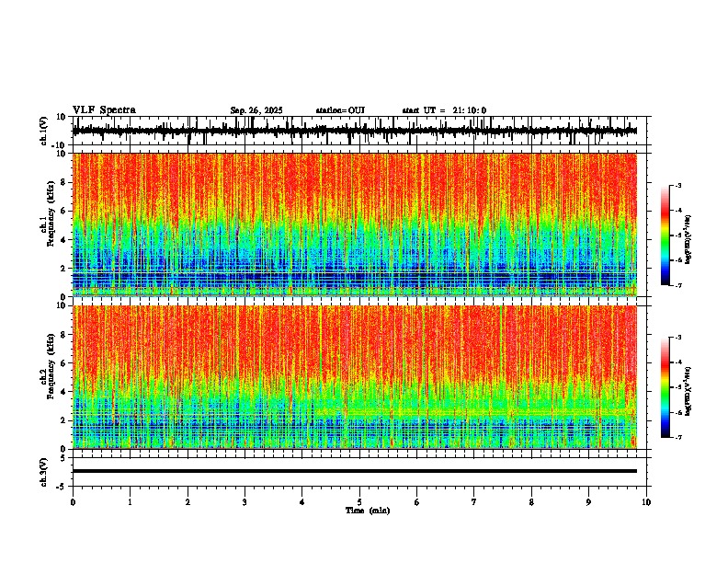Click the ch.1 spectrogram color bar
This screenshot has width=728, height=563.
665,236
